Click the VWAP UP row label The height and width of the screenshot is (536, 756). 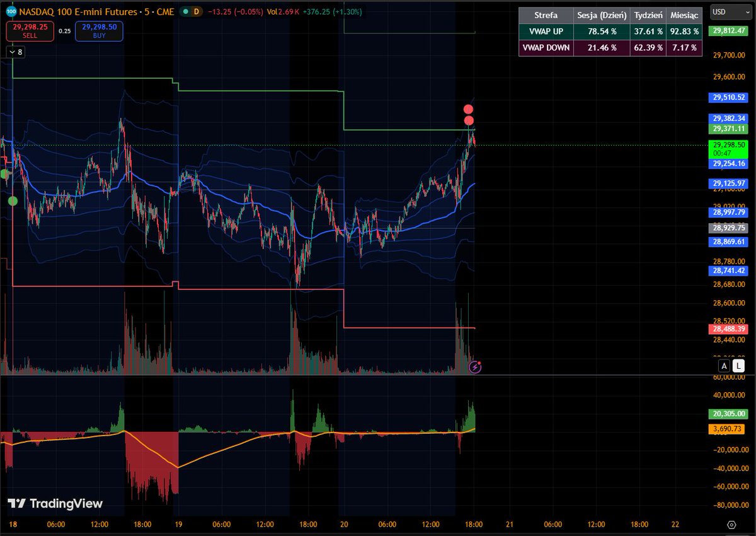click(x=546, y=32)
